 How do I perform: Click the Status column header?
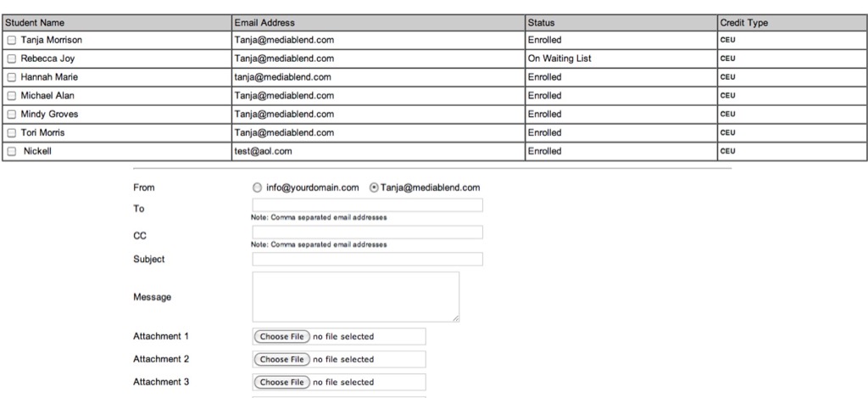pyautogui.click(x=541, y=22)
